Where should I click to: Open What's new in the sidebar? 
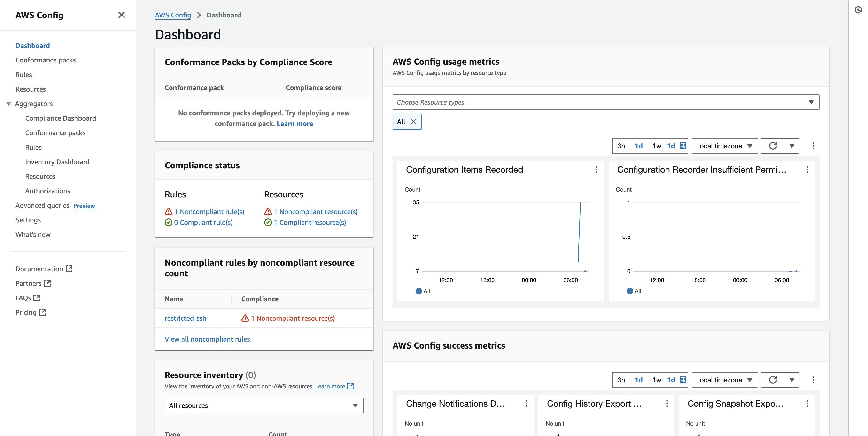point(33,234)
